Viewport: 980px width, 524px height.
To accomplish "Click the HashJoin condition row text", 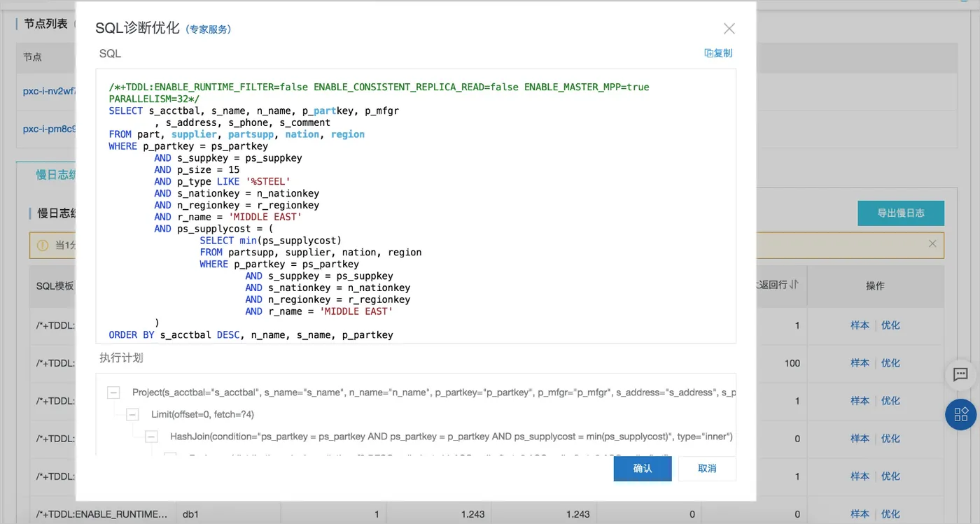I will (x=451, y=437).
